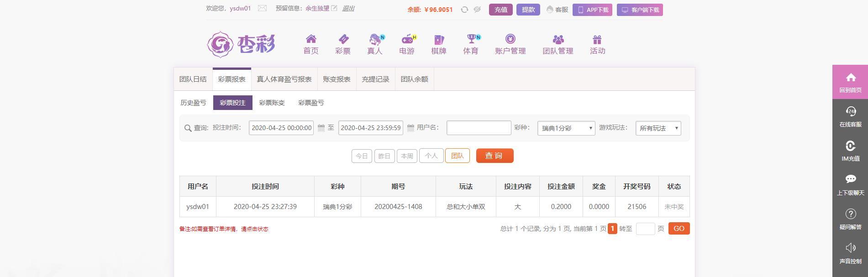This screenshot has width=868, height=277.
Task: Click the end date-time field
Action: coord(371,128)
